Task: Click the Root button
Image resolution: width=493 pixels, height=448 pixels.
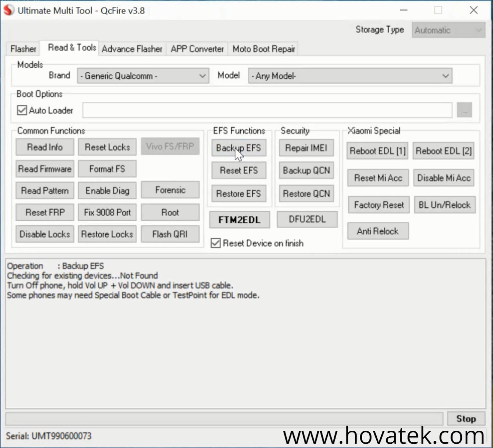Action: (170, 212)
